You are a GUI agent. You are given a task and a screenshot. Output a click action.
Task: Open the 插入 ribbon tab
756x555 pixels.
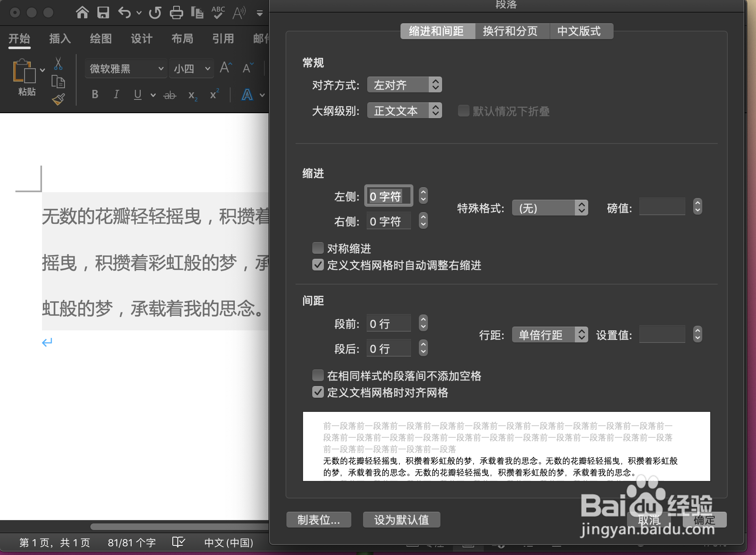[60, 38]
